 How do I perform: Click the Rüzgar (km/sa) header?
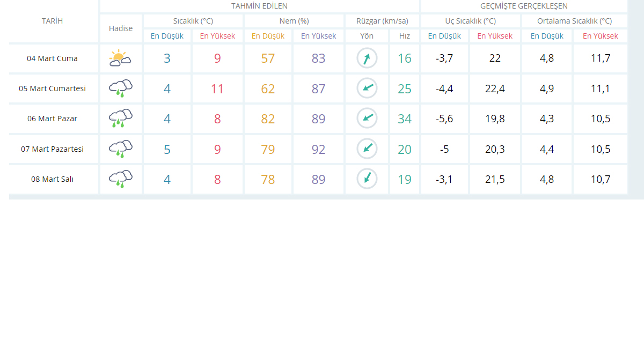[x=382, y=21]
